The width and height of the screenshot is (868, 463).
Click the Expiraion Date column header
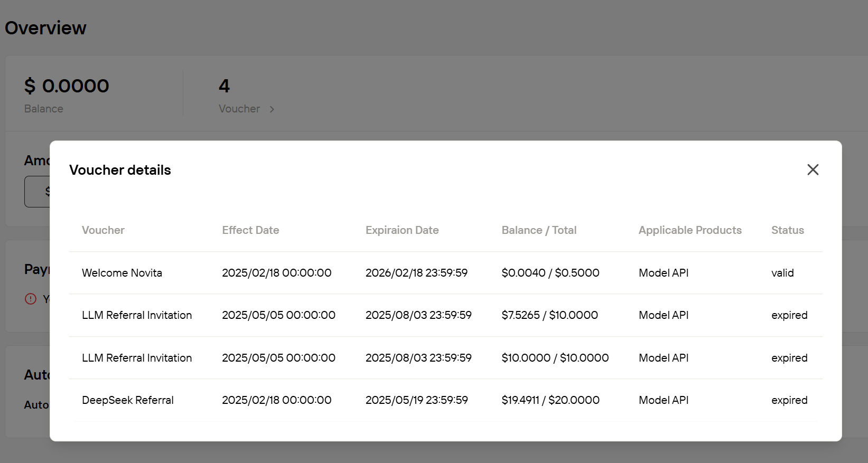coord(402,230)
